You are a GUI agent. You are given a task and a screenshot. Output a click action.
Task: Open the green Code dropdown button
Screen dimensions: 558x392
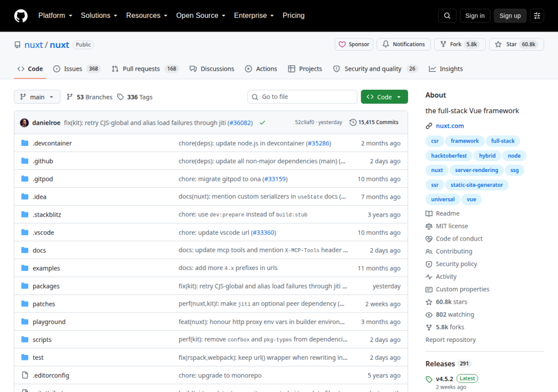[x=384, y=97]
